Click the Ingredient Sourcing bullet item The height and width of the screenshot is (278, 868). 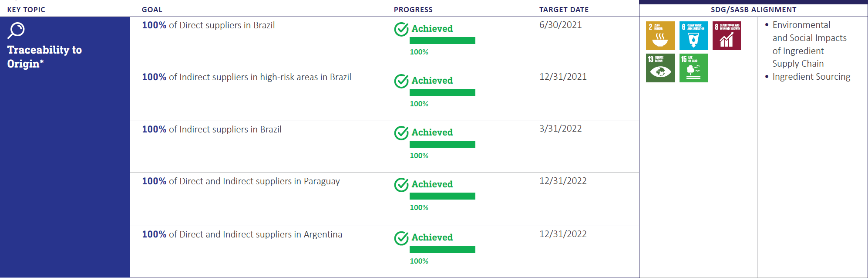[811, 77]
